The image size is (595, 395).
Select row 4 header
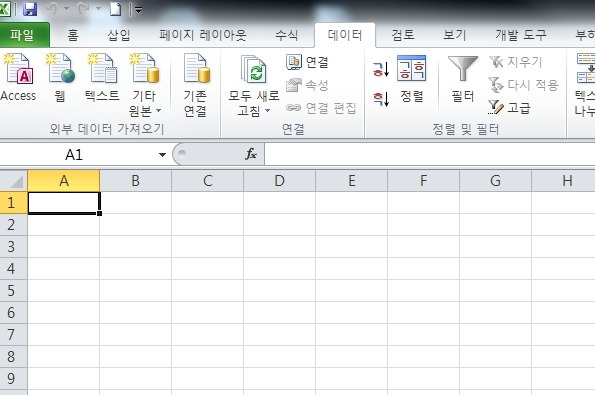click(14, 269)
